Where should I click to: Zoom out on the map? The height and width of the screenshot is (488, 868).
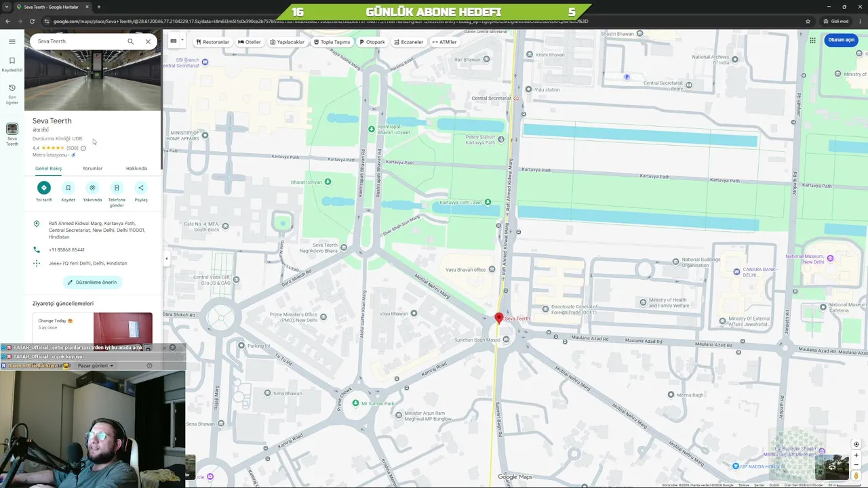(856, 466)
